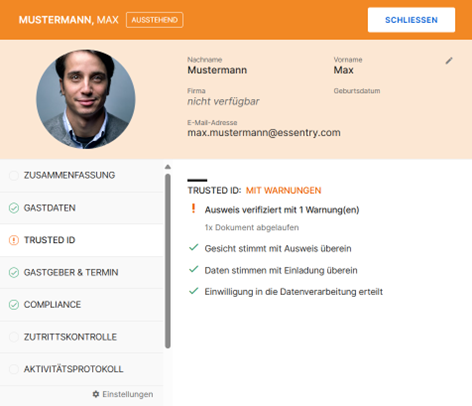Viewport: 472px width, 406px height.
Task: Switch to the COMPLIANCE section
Action: pos(82,305)
